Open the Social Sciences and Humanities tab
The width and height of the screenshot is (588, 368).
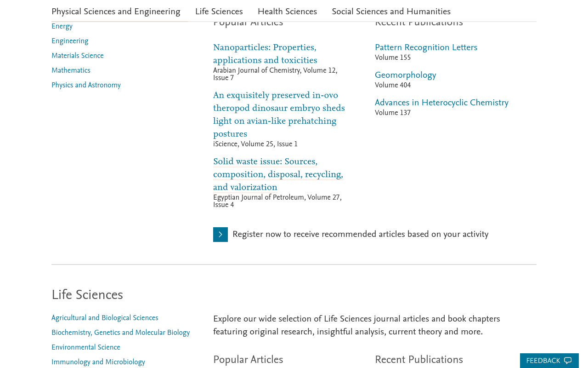(x=391, y=11)
